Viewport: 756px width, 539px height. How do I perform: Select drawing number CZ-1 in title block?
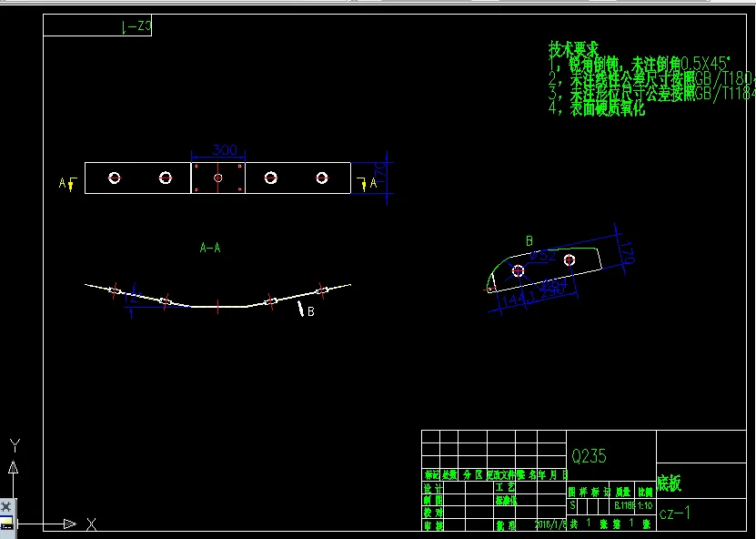(x=674, y=514)
